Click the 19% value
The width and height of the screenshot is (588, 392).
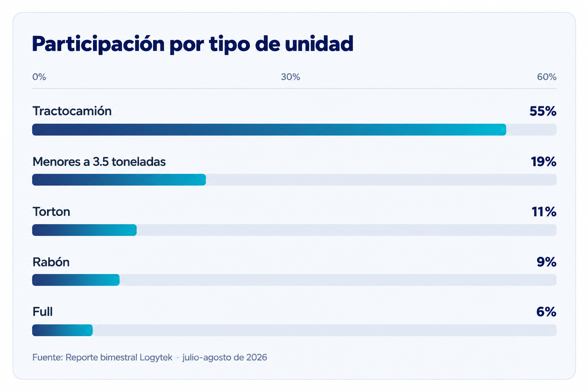[x=544, y=162]
